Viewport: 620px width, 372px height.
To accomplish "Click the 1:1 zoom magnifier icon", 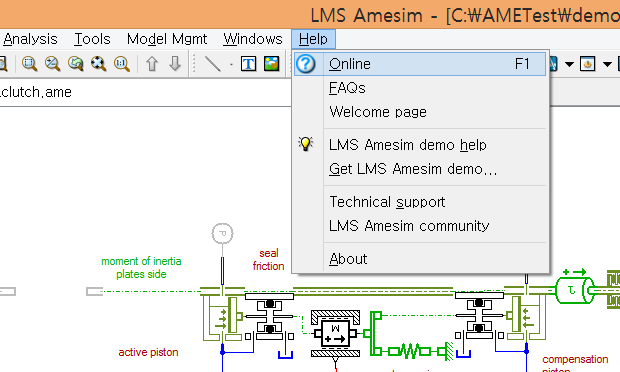I will click(x=122, y=64).
